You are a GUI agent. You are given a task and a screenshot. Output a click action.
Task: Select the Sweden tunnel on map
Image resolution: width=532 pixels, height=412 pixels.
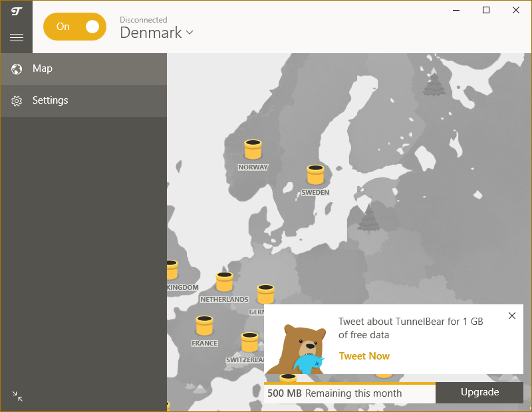coord(315,175)
